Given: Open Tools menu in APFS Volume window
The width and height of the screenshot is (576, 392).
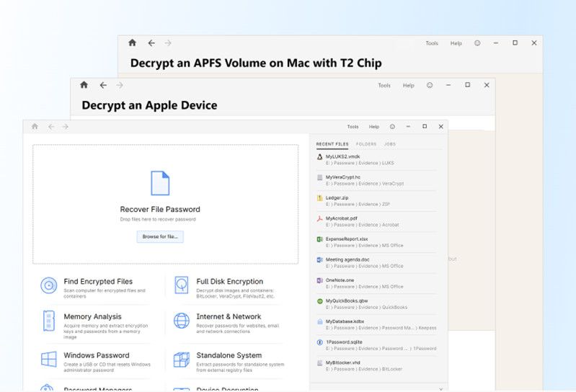Looking at the screenshot, I should (432, 43).
